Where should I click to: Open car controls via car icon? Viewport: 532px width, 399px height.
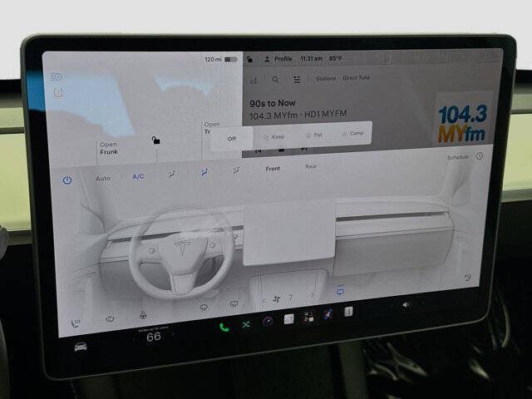81,347
